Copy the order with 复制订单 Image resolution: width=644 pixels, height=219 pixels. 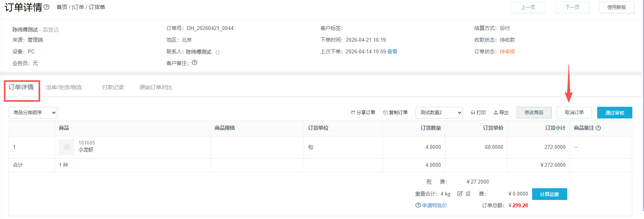(x=395, y=113)
